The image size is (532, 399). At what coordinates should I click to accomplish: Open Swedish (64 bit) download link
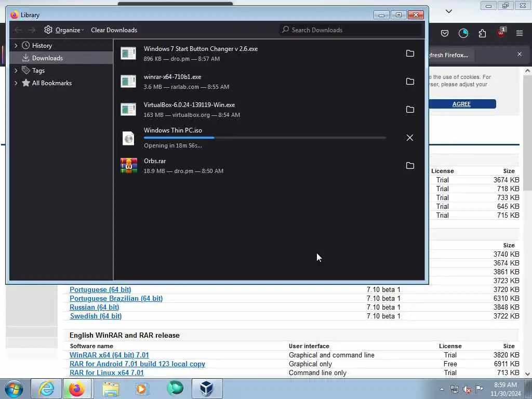pyautogui.click(x=96, y=316)
